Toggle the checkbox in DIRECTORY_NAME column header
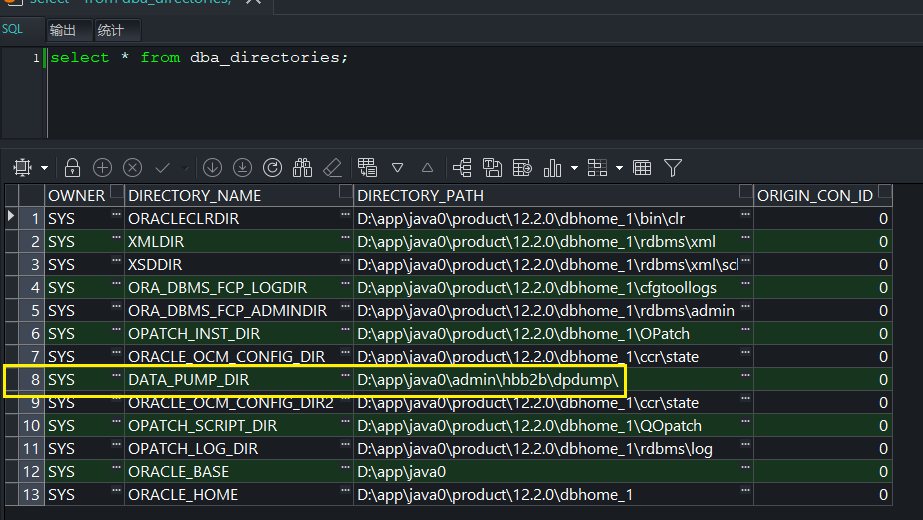This screenshot has width=923, height=520. click(346, 193)
